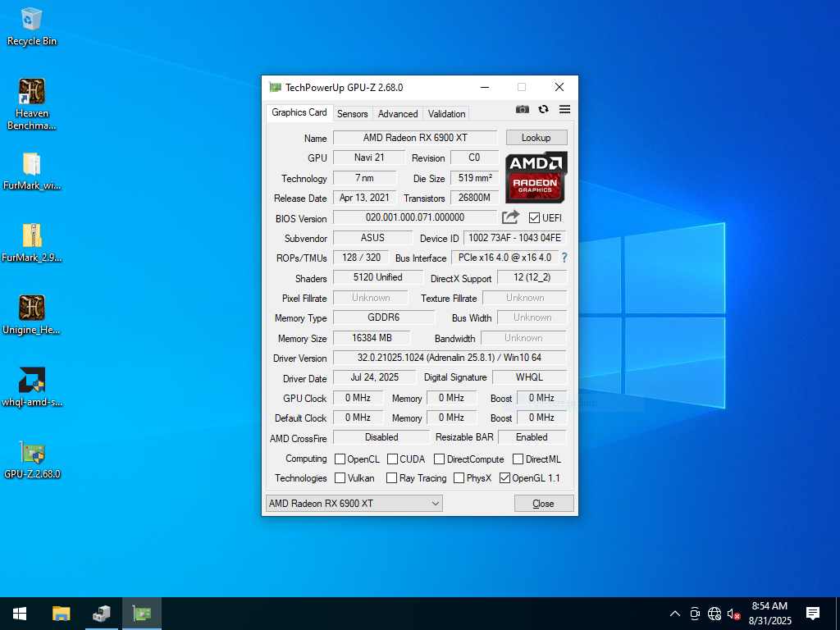Viewport: 840px width, 630px height.
Task: Click the Subvendor ASUS field
Action: point(373,237)
